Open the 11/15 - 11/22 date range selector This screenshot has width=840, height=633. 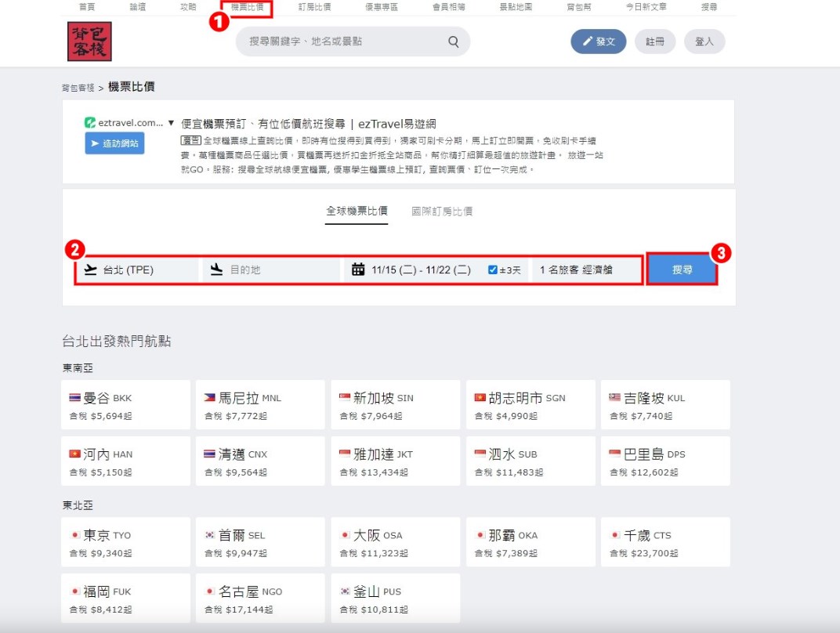point(421,269)
